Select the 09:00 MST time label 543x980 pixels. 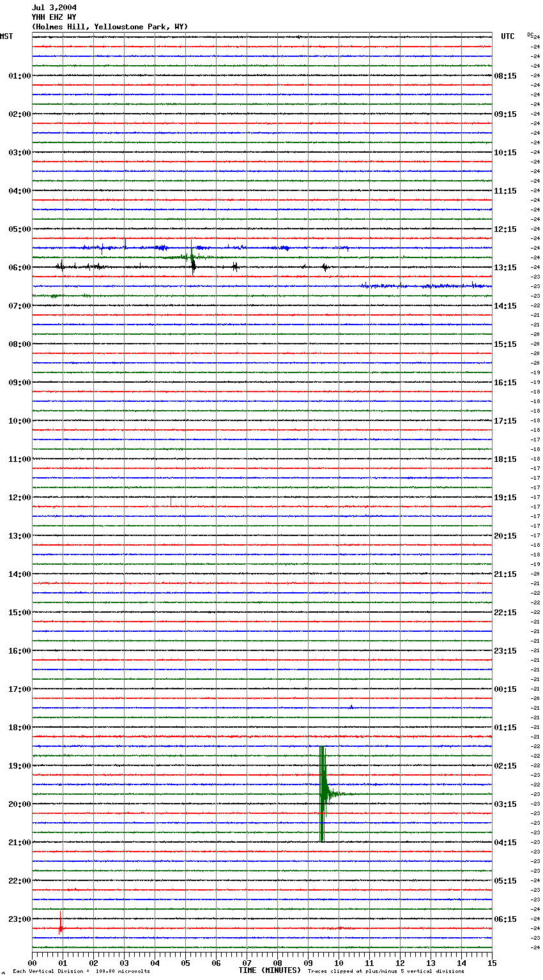point(20,383)
